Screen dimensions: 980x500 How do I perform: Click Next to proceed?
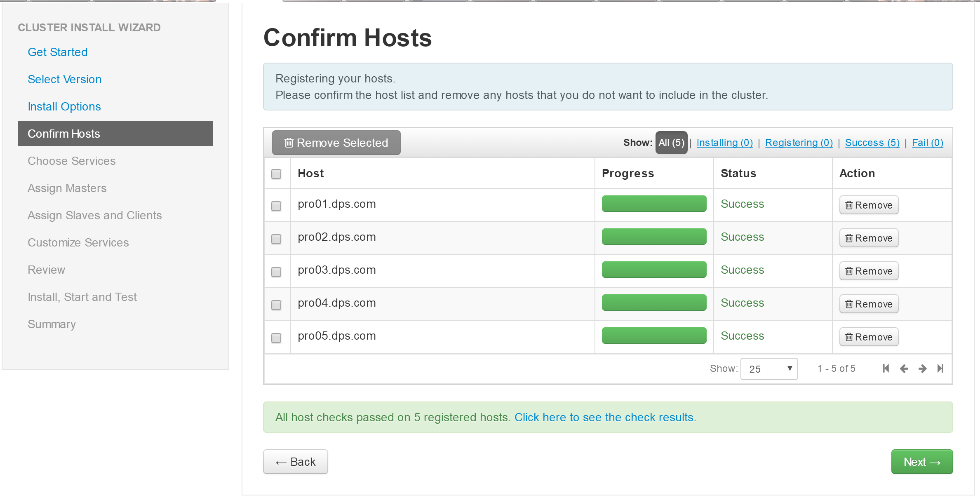(x=922, y=462)
